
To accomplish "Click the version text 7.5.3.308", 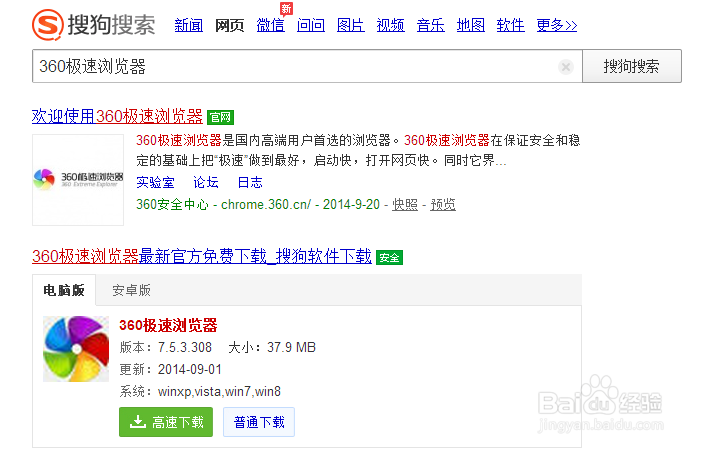I will [185, 347].
